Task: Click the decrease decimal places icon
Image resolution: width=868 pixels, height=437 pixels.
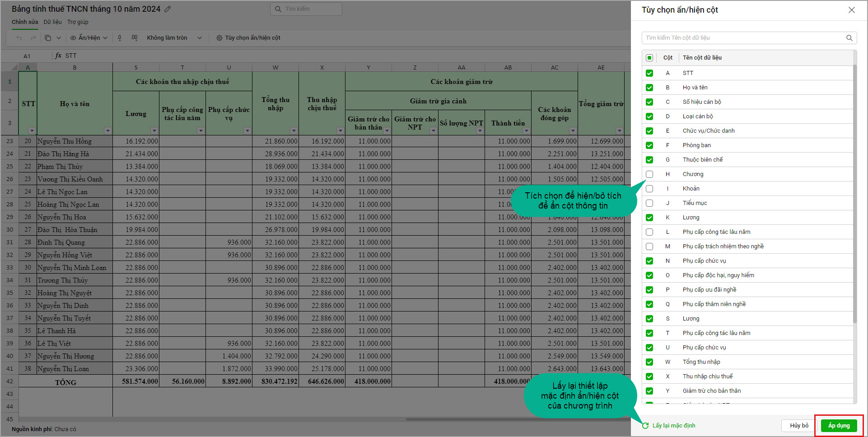Action: [x=120, y=38]
